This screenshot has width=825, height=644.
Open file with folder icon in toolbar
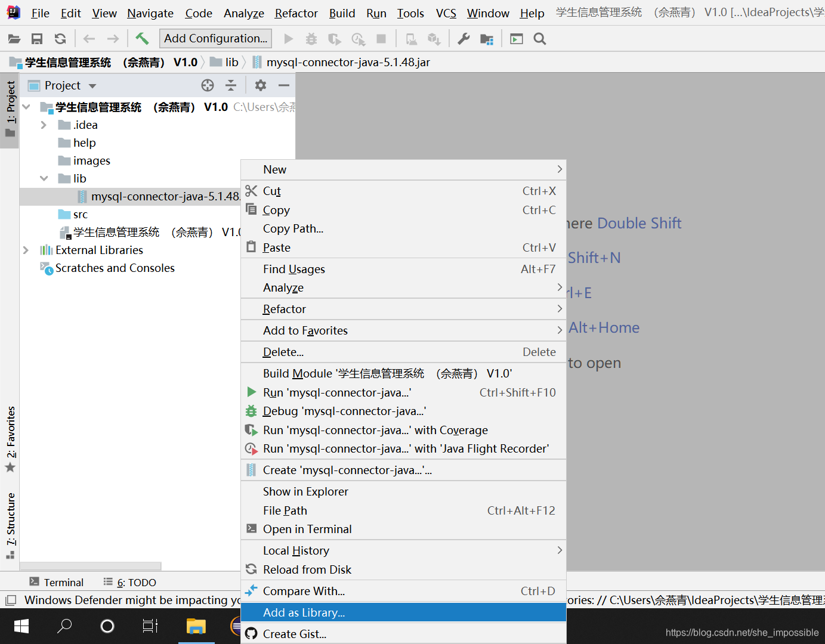pos(14,39)
